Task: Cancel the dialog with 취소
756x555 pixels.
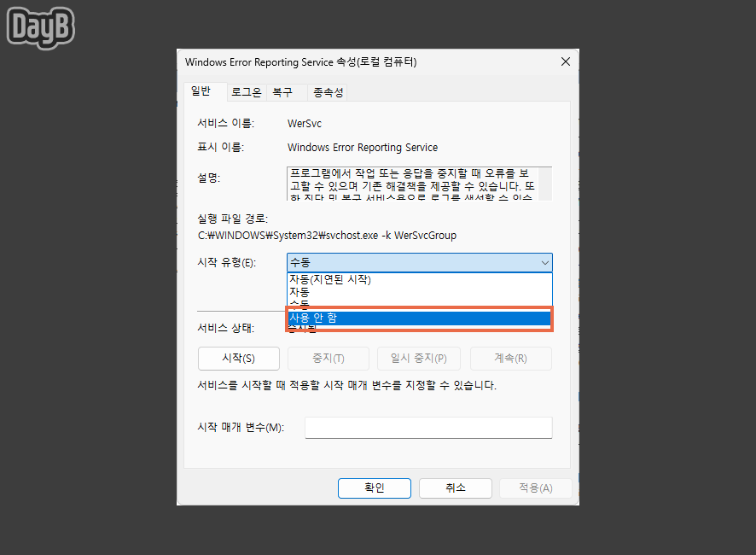Action: click(455, 488)
